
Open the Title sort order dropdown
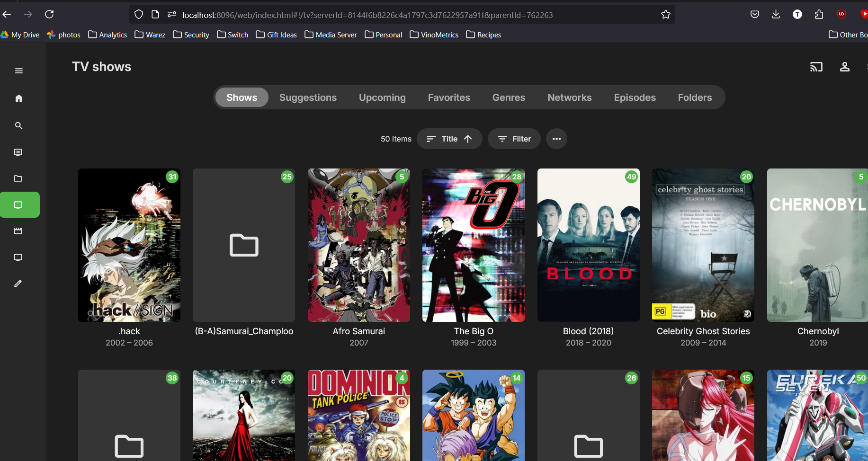coord(449,139)
